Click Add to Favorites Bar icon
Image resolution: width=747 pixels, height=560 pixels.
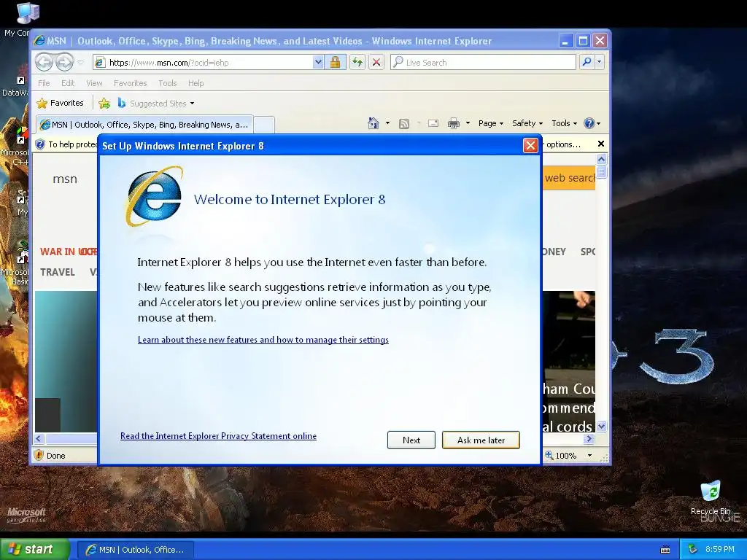[104, 103]
